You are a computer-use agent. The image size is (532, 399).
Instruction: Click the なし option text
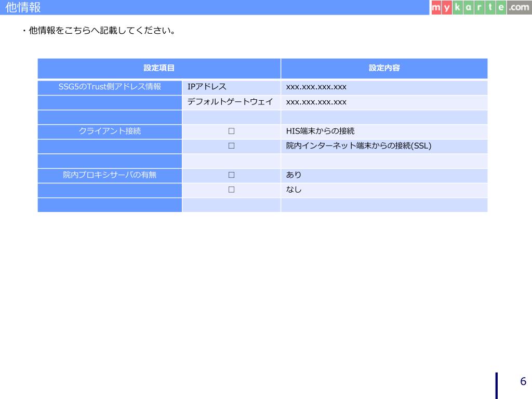pos(294,189)
